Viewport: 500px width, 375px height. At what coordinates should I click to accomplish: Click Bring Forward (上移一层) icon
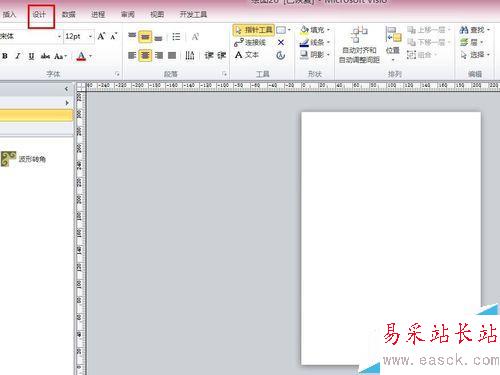(411, 30)
